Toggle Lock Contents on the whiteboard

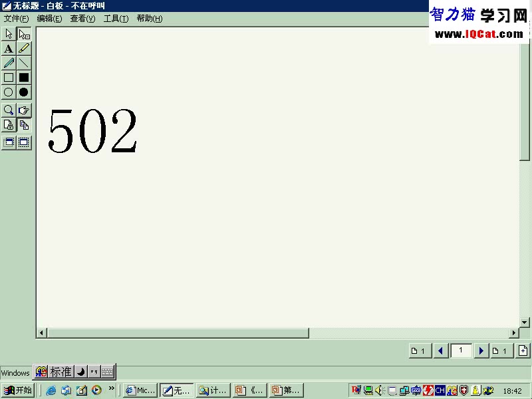point(9,125)
